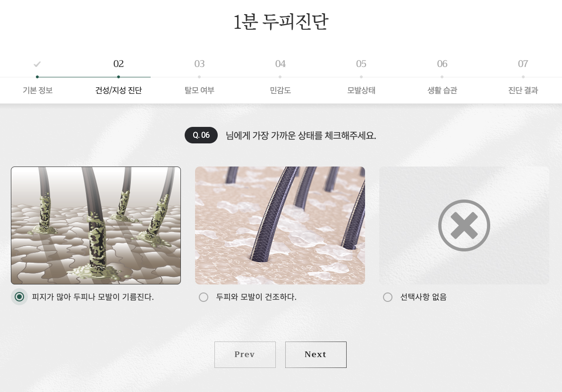Click the Q. 06 question badge
This screenshot has width=562, height=392.
coord(201,135)
